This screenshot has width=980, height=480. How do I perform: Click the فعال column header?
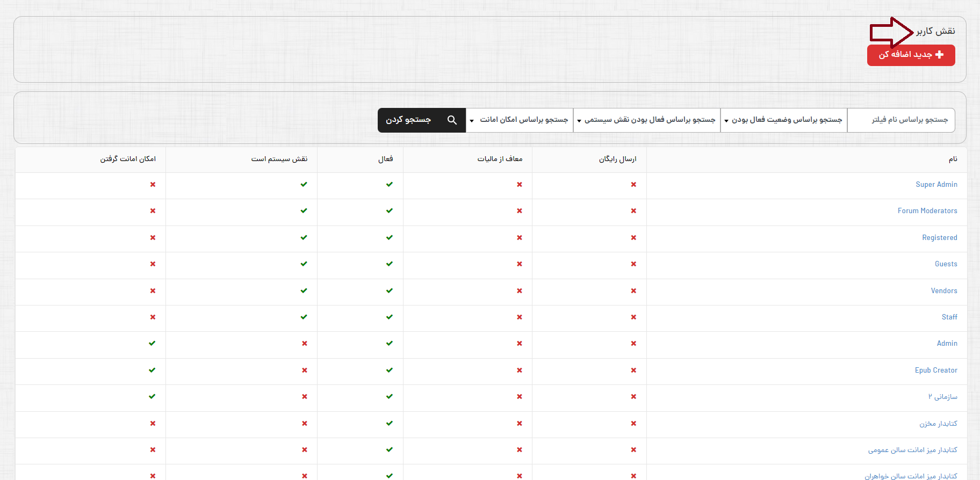coord(385,159)
